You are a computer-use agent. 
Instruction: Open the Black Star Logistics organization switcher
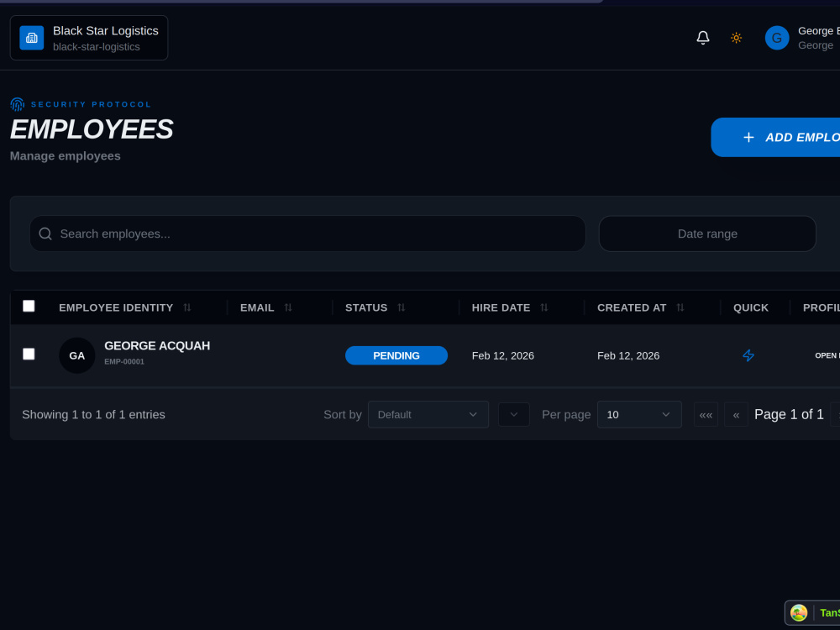89,38
